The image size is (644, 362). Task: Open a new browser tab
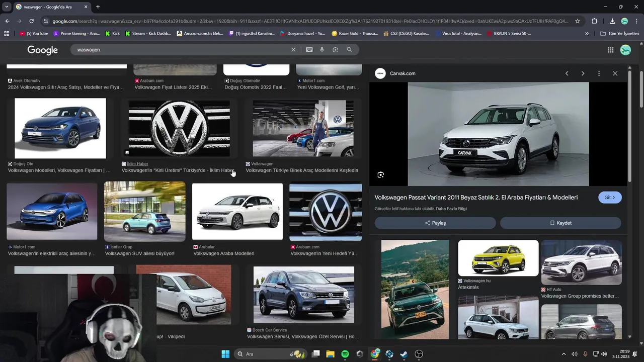98,7
